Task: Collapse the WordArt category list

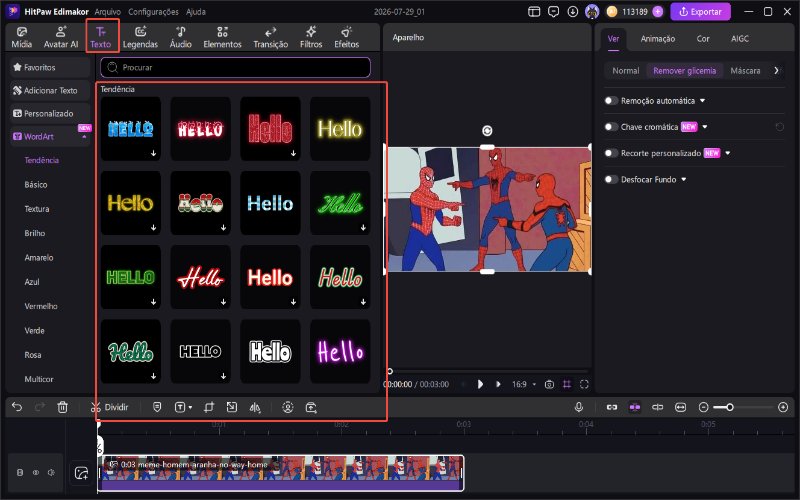Action: point(84,137)
